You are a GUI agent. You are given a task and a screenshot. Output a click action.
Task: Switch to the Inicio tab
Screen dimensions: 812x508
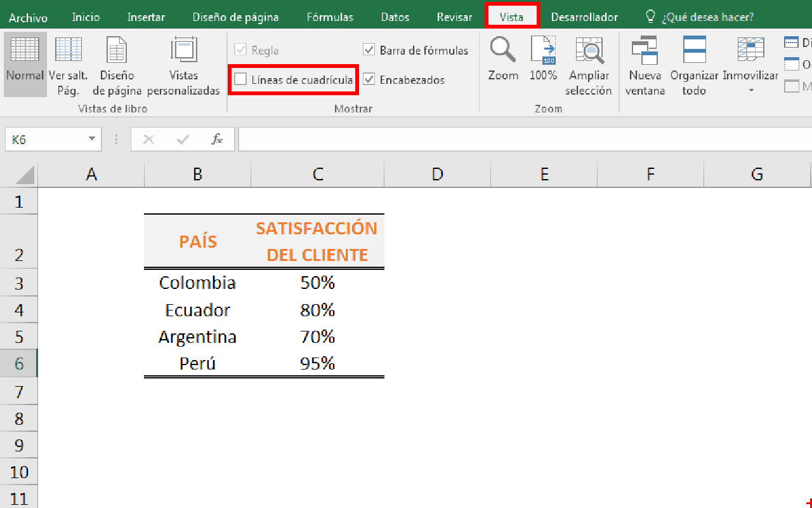tap(86, 17)
